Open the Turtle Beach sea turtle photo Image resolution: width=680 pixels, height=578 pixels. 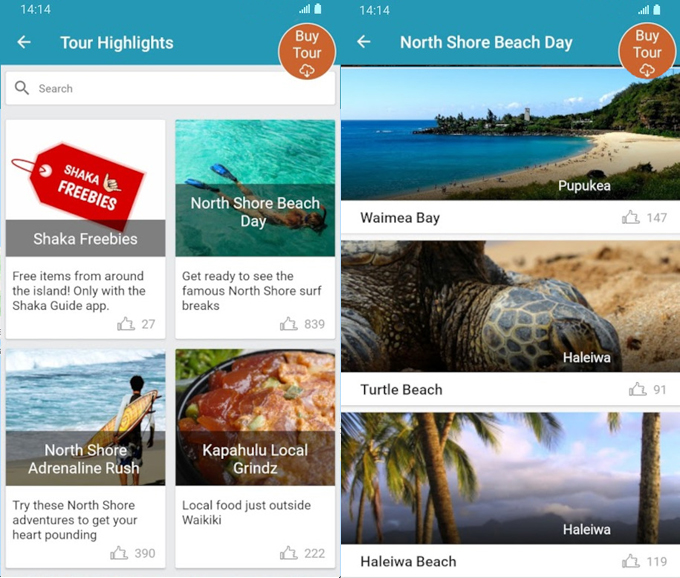(510, 306)
